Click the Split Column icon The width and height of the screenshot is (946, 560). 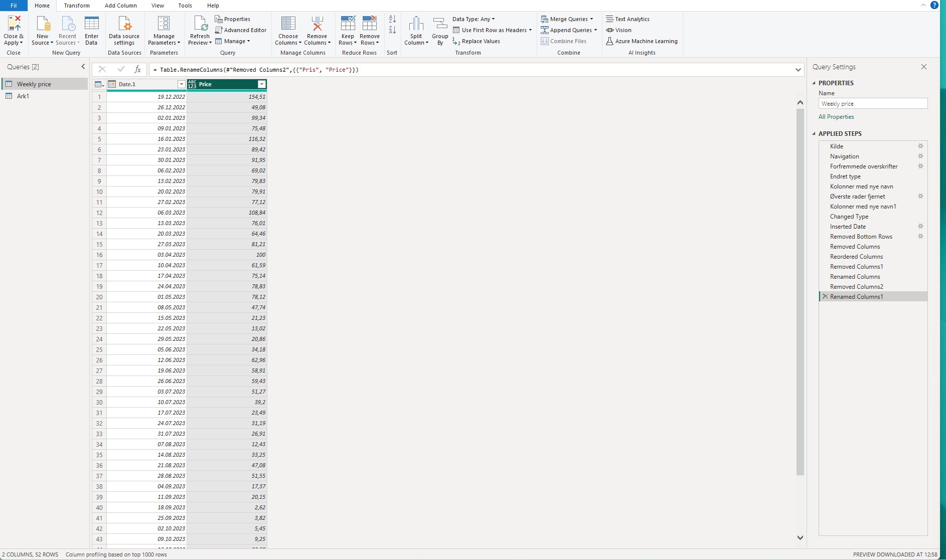click(x=416, y=24)
